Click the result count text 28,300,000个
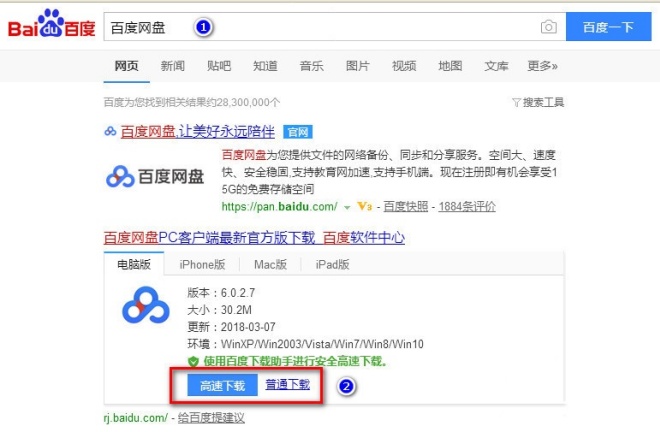Screen dimensions: 660x432 pos(249,102)
